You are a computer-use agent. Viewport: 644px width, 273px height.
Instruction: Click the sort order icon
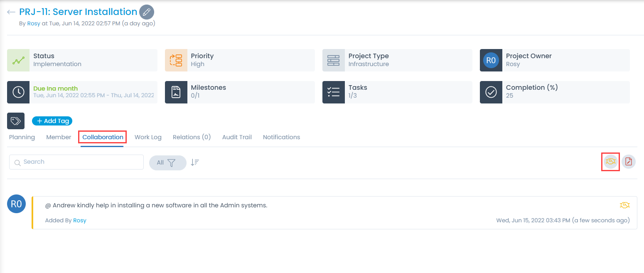[195, 162]
